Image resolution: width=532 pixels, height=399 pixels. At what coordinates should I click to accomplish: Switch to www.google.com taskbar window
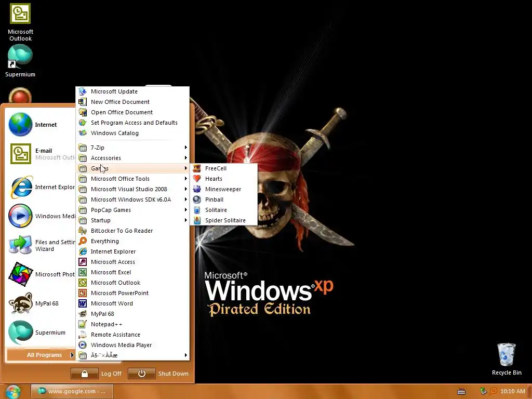(x=72, y=391)
